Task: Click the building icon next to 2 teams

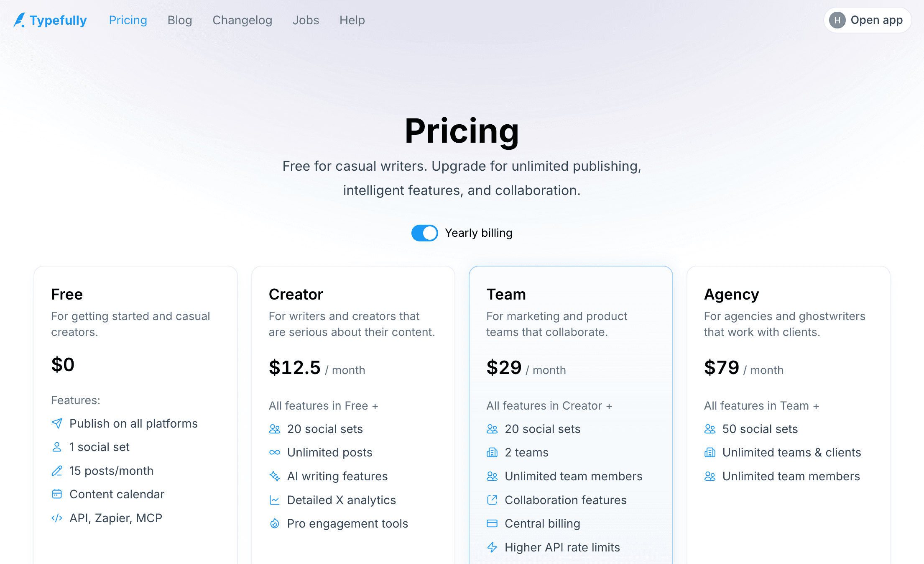Action: click(492, 452)
